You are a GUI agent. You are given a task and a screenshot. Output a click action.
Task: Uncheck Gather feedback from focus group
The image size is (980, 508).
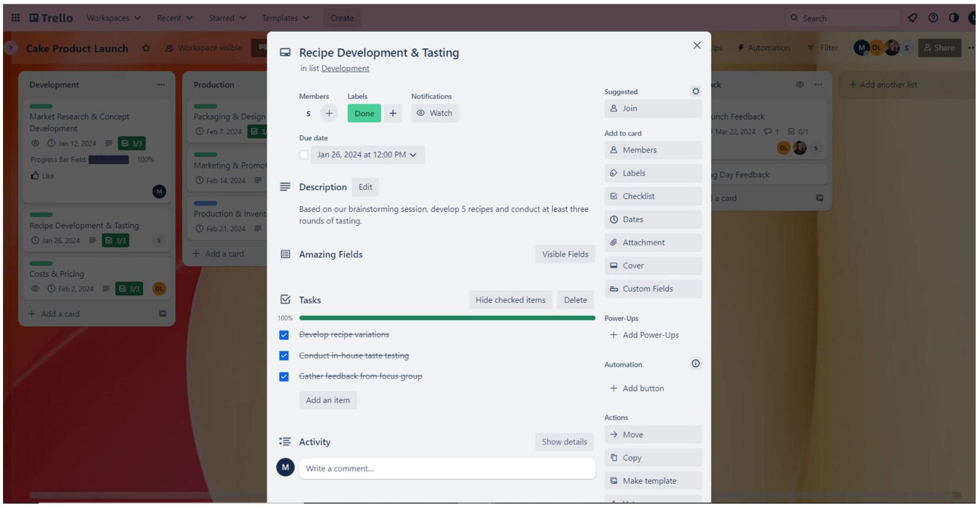coord(284,376)
